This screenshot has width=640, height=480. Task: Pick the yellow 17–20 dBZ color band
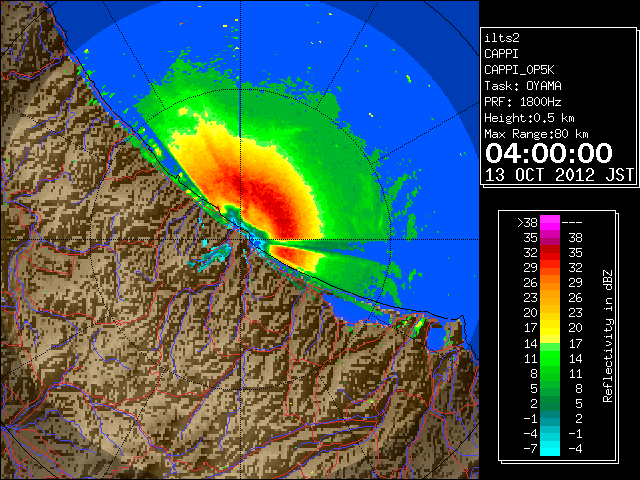(550, 328)
